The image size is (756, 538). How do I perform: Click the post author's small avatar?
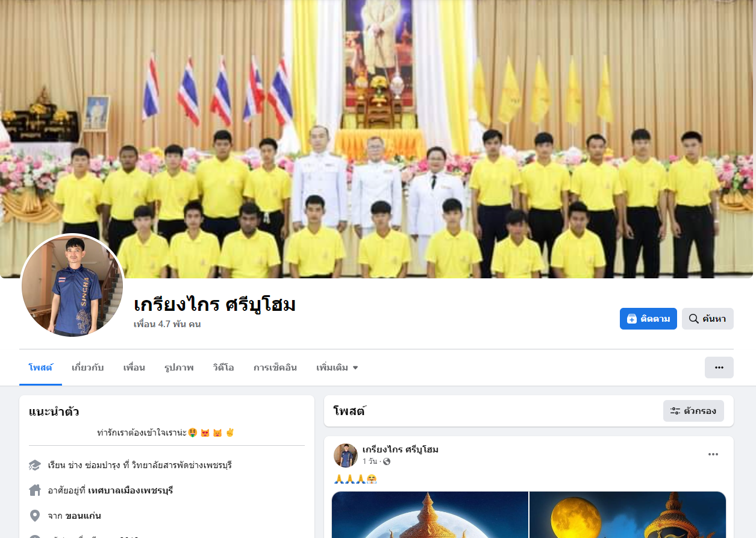(x=346, y=455)
